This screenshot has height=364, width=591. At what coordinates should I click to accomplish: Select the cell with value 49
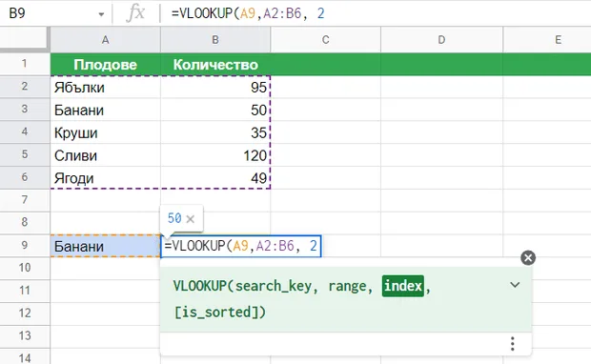[215, 177]
